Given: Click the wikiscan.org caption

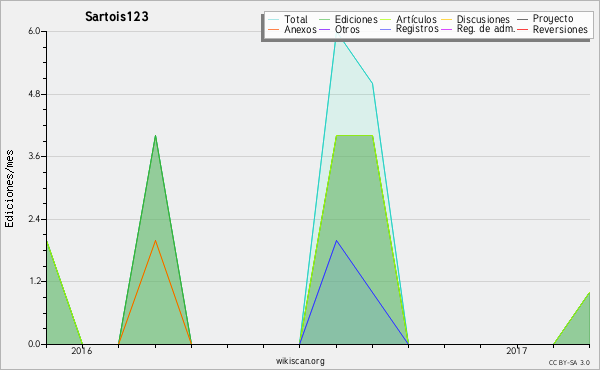Looking at the screenshot, I should point(300,361).
